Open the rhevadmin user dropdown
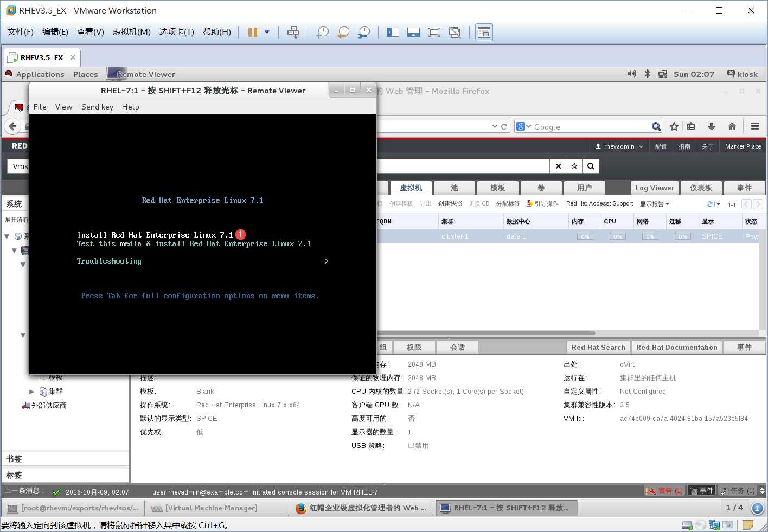The width and height of the screenshot is (768, 532). pyautogui.click(x=619, y=146)
